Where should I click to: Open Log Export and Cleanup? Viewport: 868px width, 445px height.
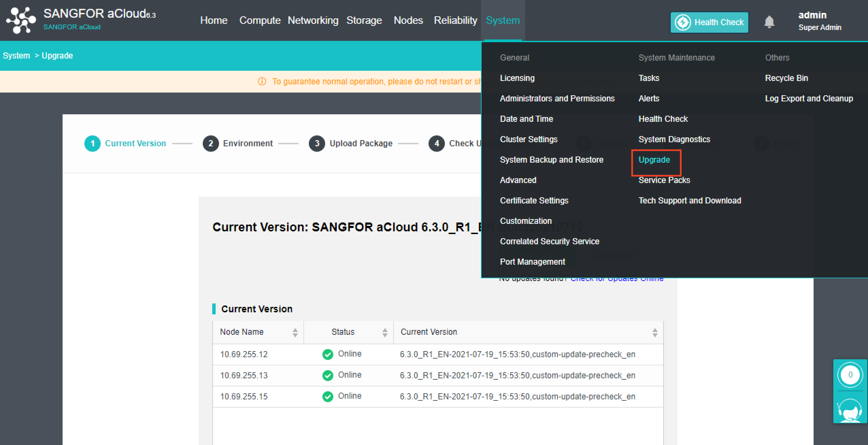click(809, 99)
